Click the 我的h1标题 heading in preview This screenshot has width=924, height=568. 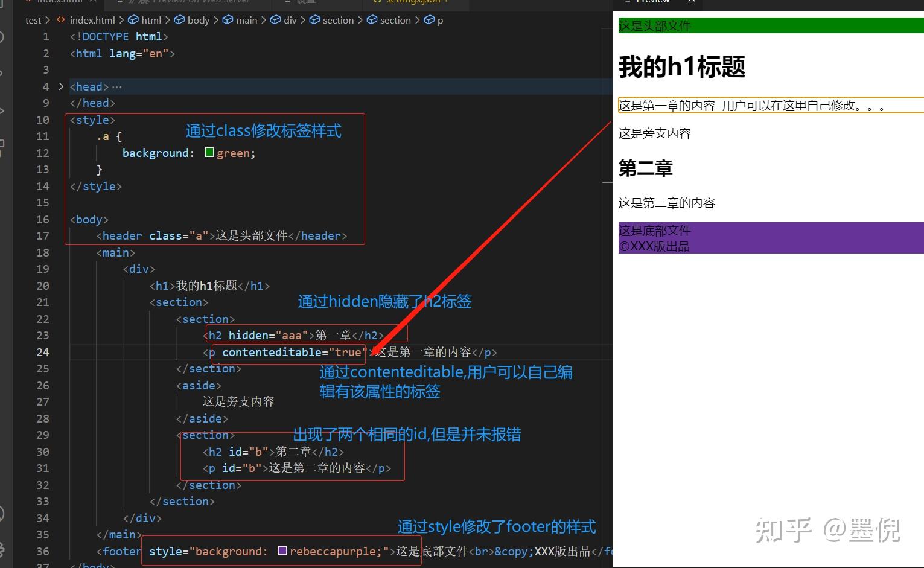[x=682, y=66]
